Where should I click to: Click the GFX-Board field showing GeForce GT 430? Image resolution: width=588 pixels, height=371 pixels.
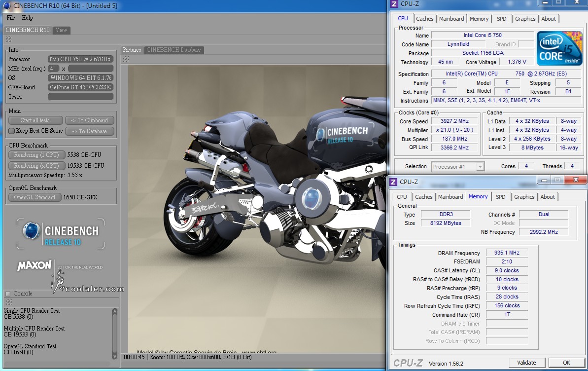coord(80,87)
